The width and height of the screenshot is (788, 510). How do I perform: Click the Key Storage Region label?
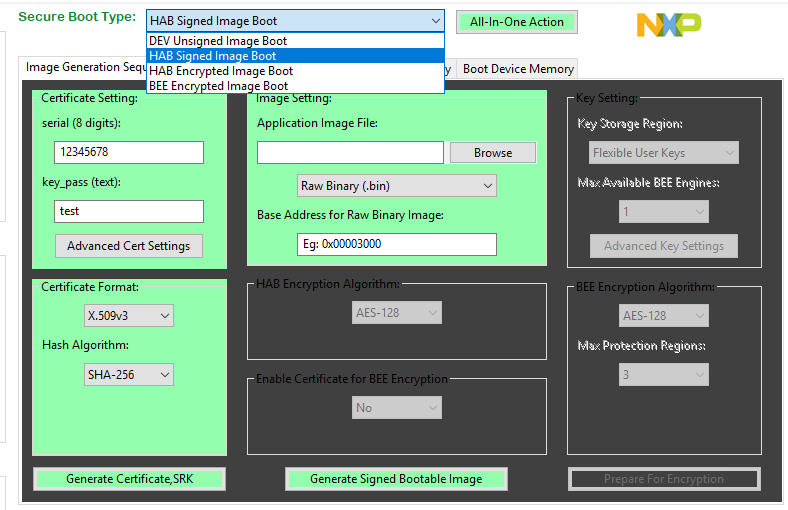[630, 124]
